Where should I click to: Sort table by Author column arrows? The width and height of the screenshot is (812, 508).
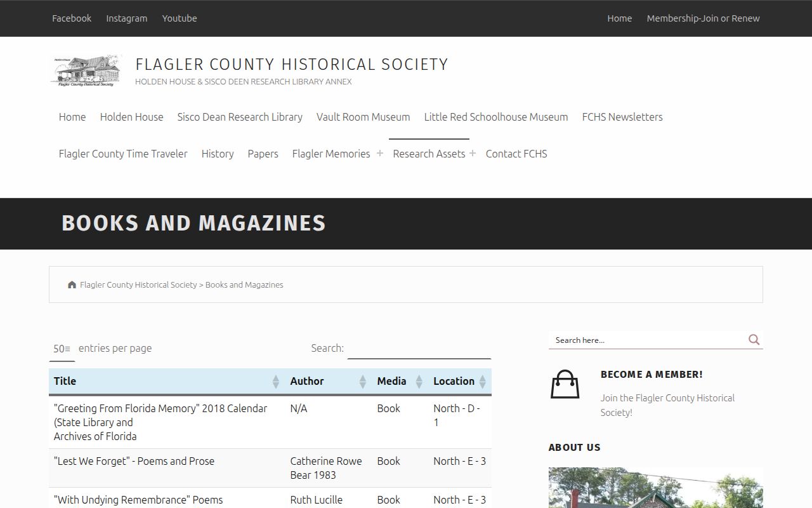pos(363,381)
